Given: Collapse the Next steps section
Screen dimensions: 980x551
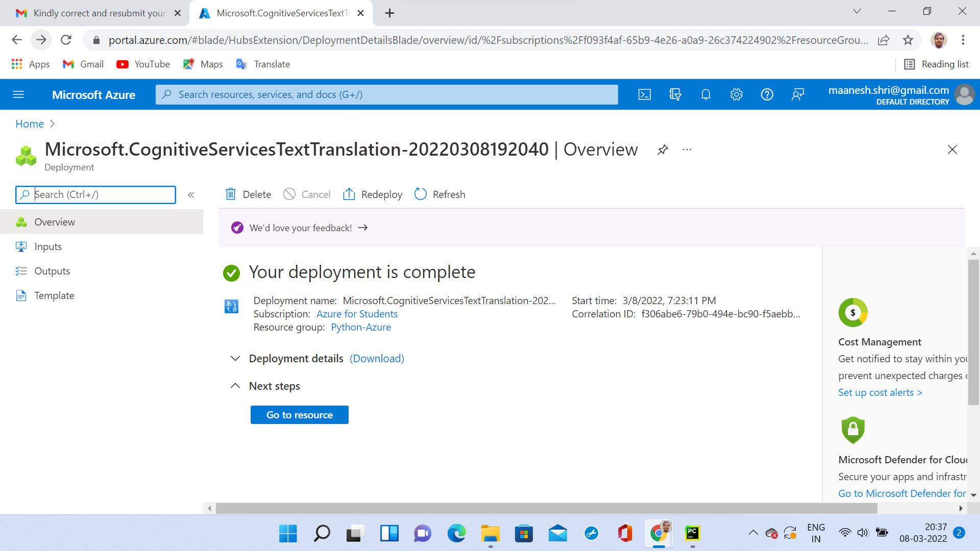Looking at the screenshot, I should pyautogui.click(x=235, y=386).
